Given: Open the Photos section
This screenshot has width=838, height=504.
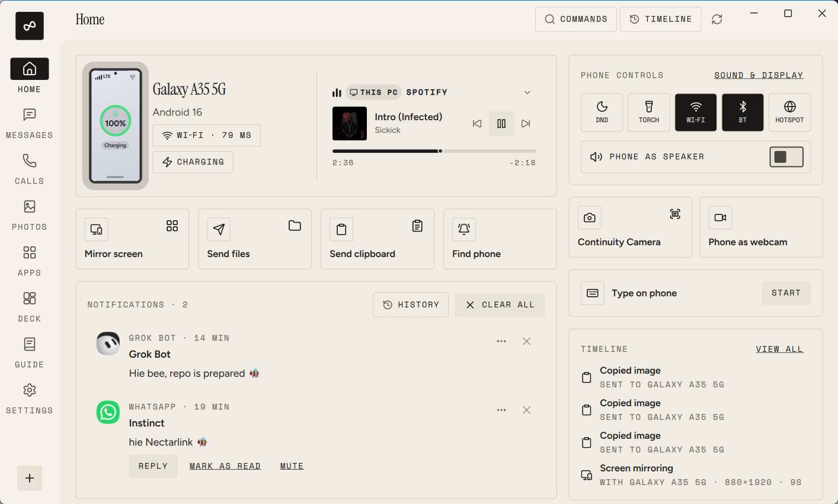Looking at the screenshot, I should (x=30, y=216).
